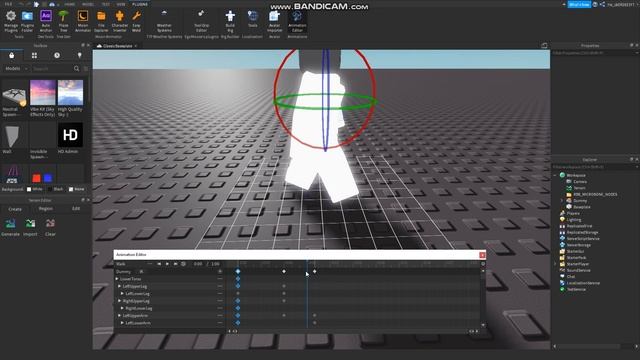
Task: Expand the StarterPlayer node in Explorer
Action: (555, 264)
